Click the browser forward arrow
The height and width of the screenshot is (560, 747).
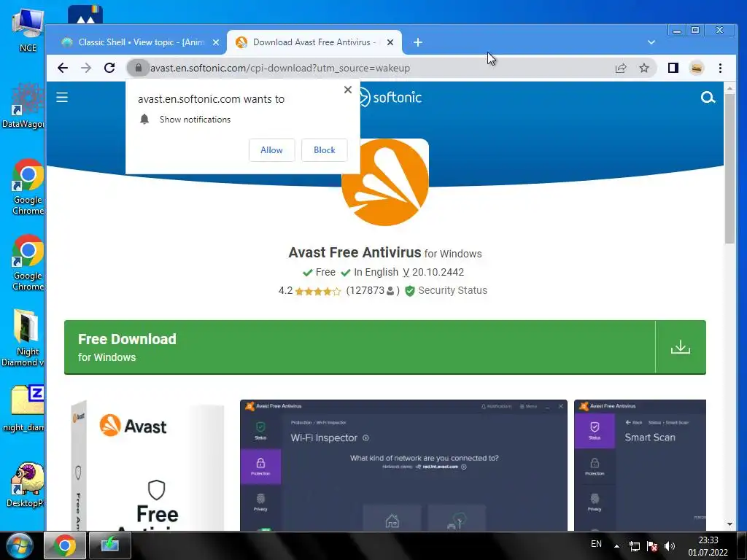click(x=86, y=68)
